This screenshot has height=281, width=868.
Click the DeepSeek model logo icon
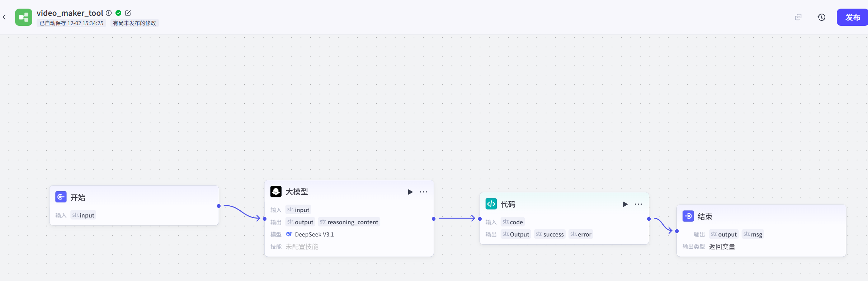(289, 234)
